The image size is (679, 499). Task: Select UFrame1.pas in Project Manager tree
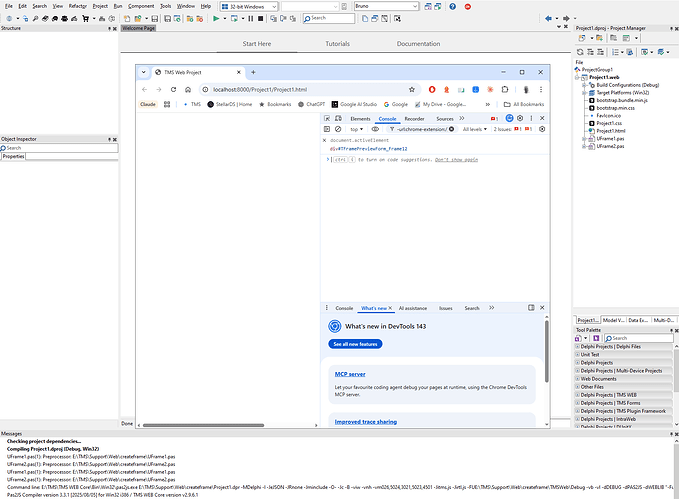(x=609, y=139)
